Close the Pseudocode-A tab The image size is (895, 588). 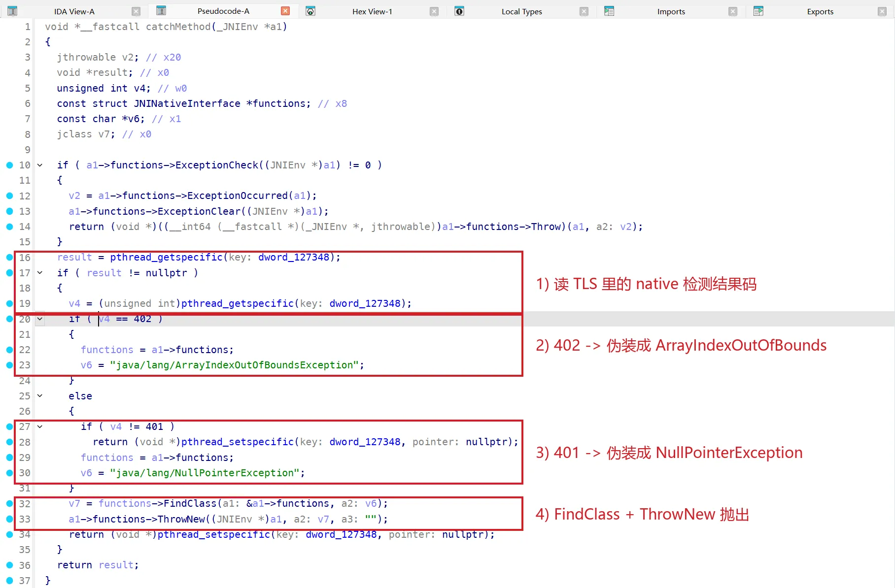pyautogui.click(x=285, y=11)
